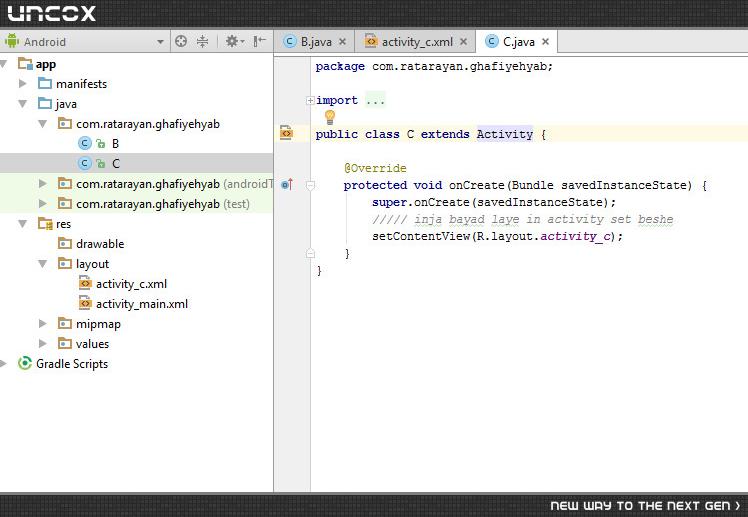Click the related XML file gutter icon
Image resolution: width=748 pixels, height=517 pixels.
point(286,133)
